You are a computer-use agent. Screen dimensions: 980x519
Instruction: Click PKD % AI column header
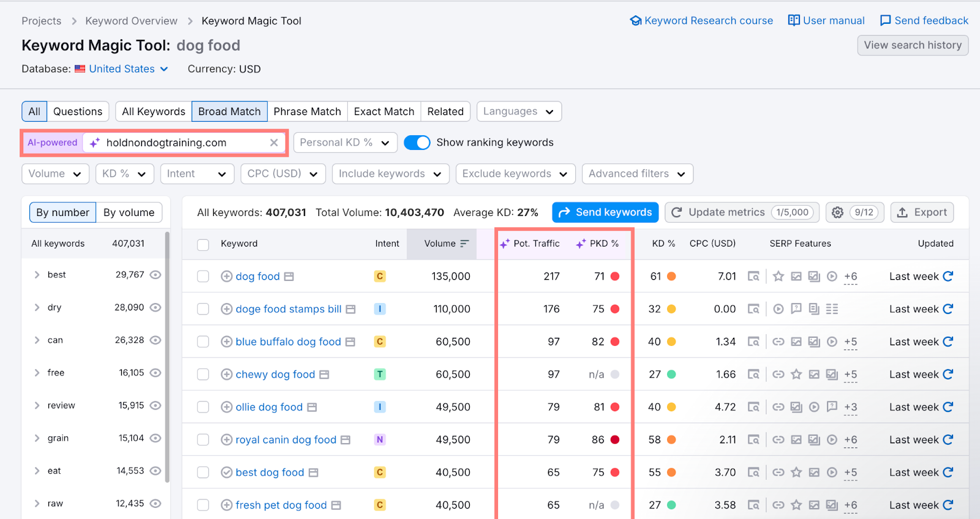(597, 244)
